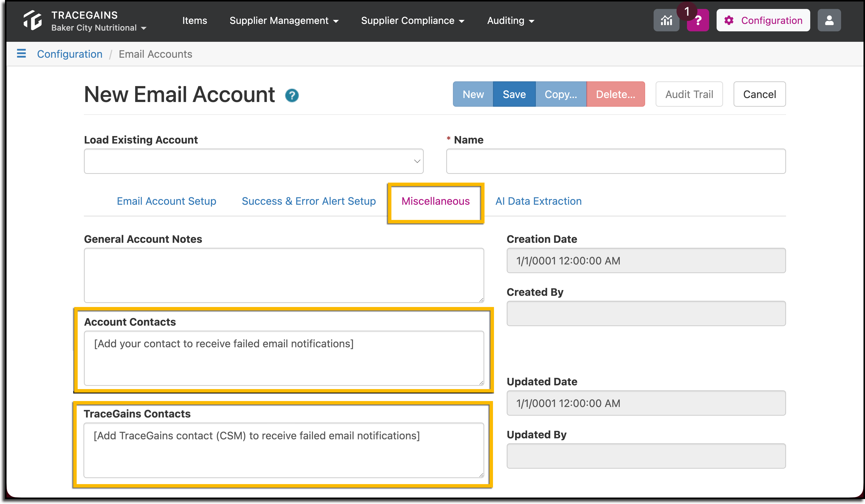The width and height of the screenshot is (865, 504).
Task: Toggle the hamburger sidebar menu
Action: click(x=21, y=53)
